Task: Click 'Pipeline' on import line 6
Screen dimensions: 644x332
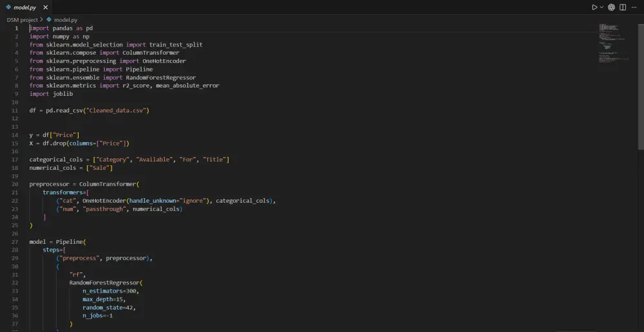Action: pyautogui.click(x=139, y=69)
